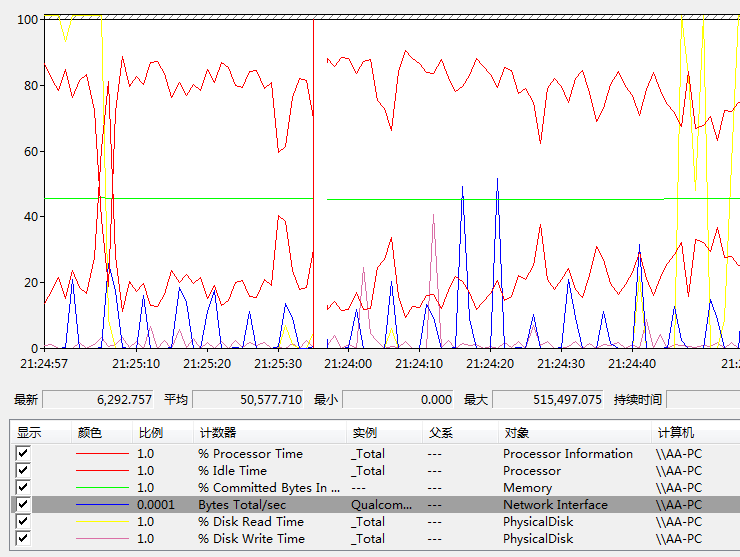Click the pink color line for Disk Write Time
The height and width of the screenshot is (557, 740).
tap(102, 539)
